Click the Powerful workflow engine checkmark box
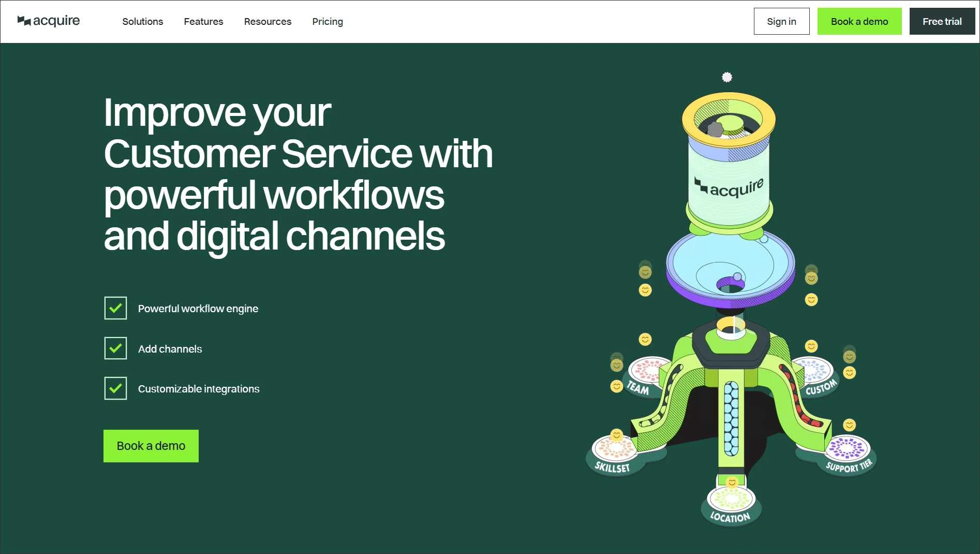The height and width of the screenshot is (554, 980). 115,308
